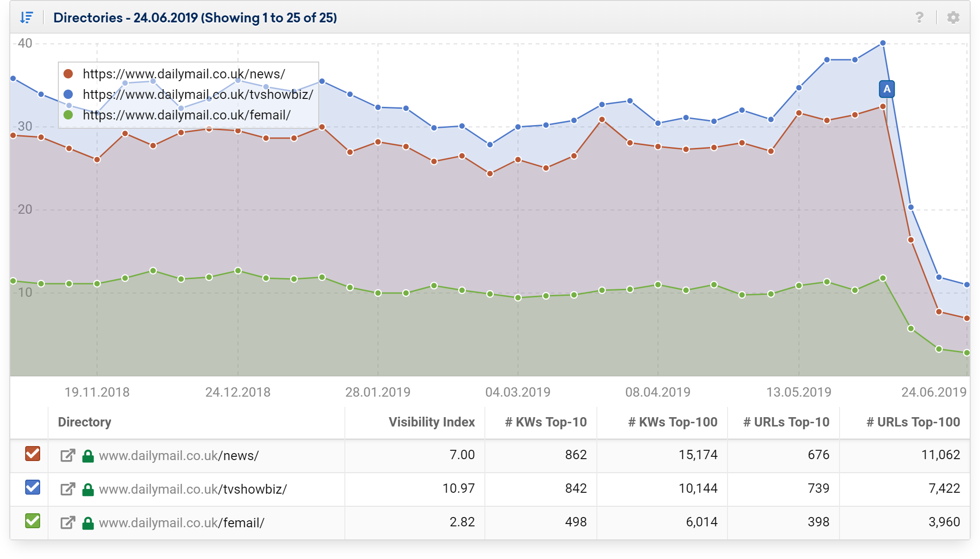Click the 28.01.2019 date axis label

(378, 392)
